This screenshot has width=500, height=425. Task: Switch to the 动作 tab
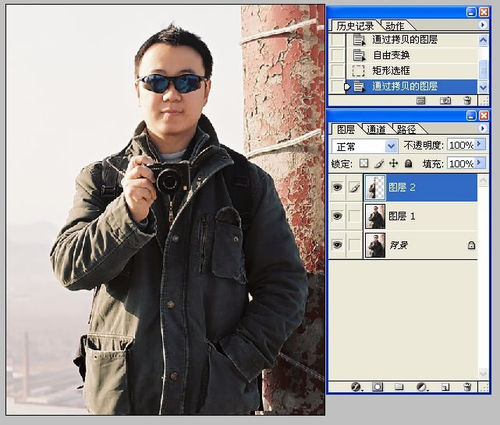(395, 26)
